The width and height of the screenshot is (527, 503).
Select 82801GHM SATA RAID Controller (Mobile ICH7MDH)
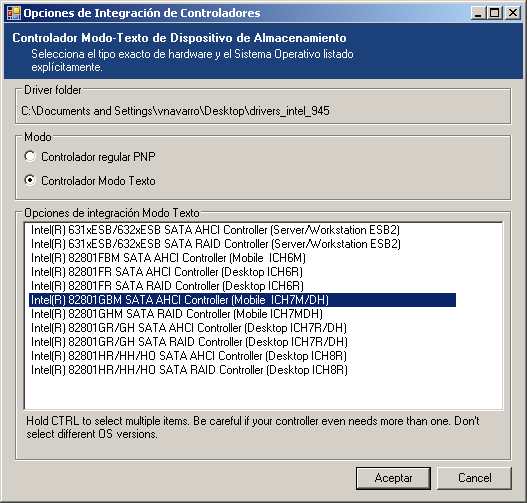click(177, 314)
